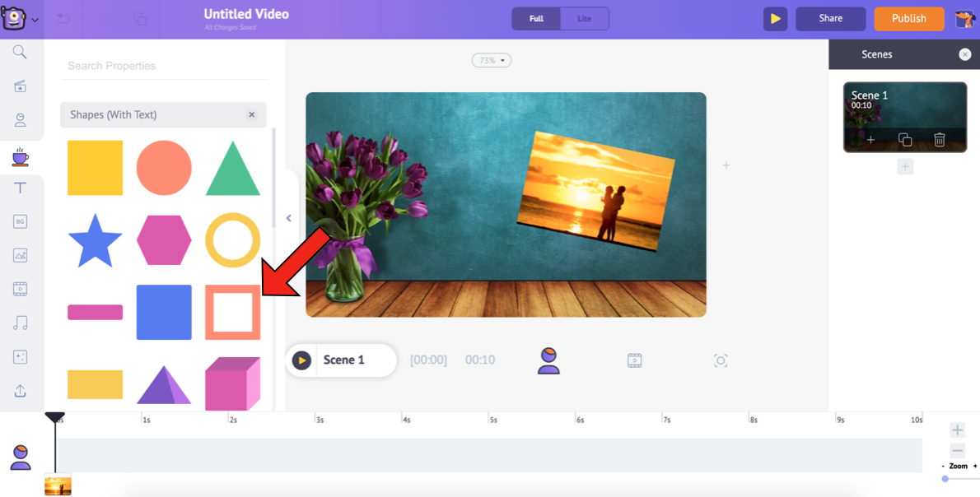The width and height of the screenshot is (980, 497).
Task: Close the Scenes panel
Action: tap(964, 54)
